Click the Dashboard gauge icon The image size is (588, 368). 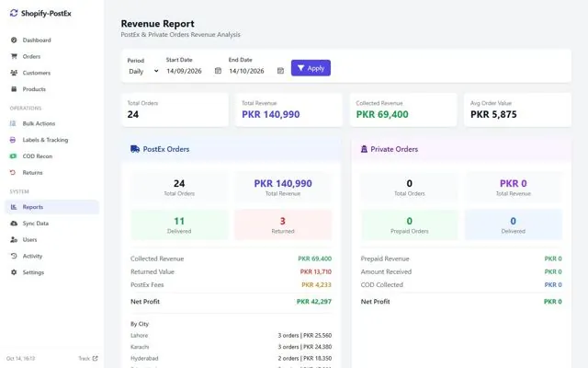point(14,40)
